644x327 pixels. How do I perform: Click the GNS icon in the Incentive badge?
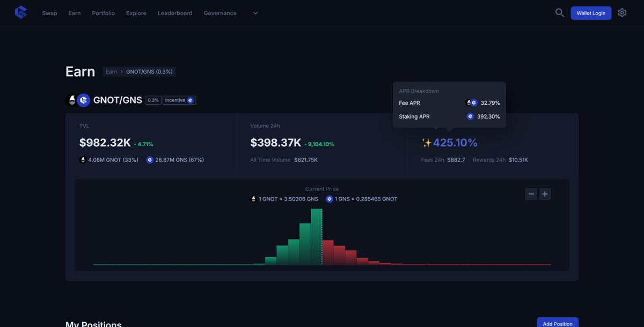[x=190, y=100]
